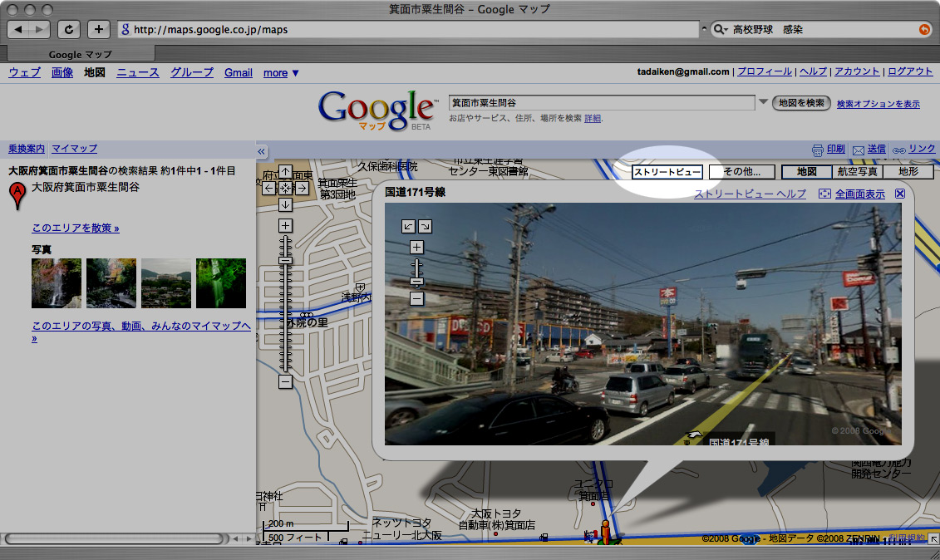Expand the more menu
940x560 pixels.
[x=281, y=72]
